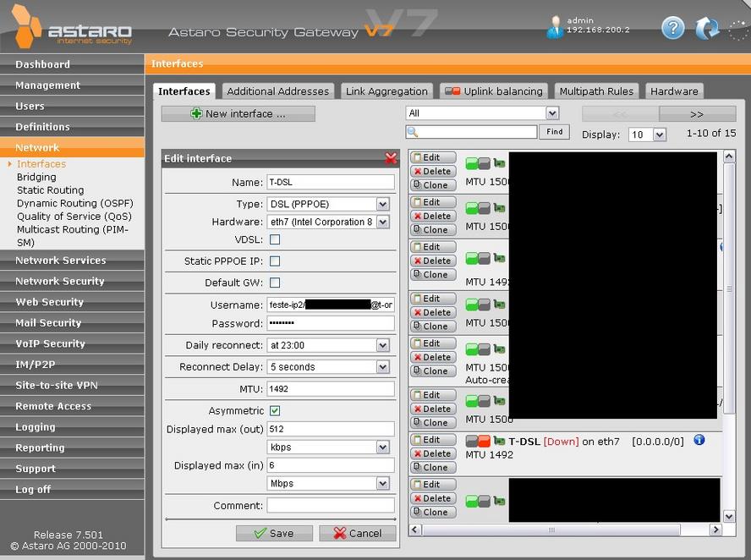This screenshot has height=560, width=751.
Task: Open the Web Security menu
Action: [x=72, y=302]
